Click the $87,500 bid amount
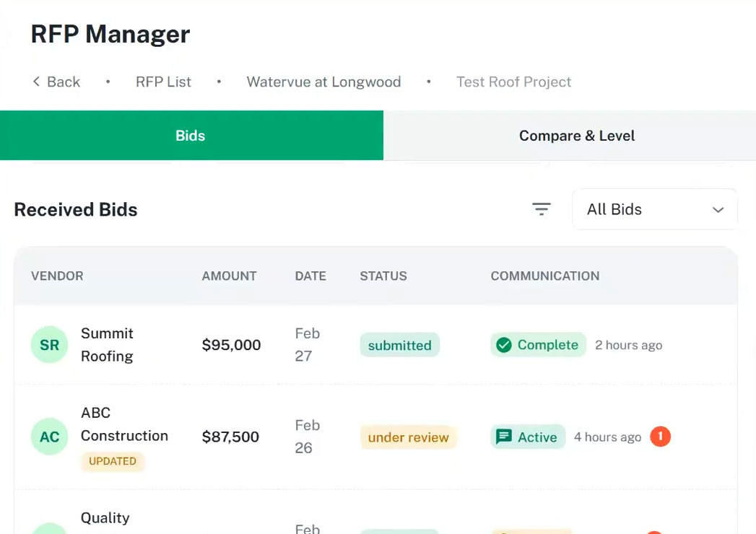 (x=230, y=437)
